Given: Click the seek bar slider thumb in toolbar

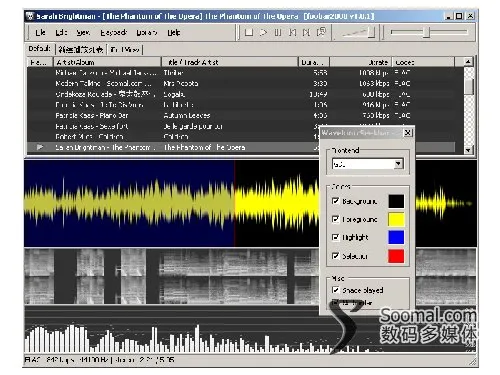Looking at the screenshot, I should (x=426, y=32).
